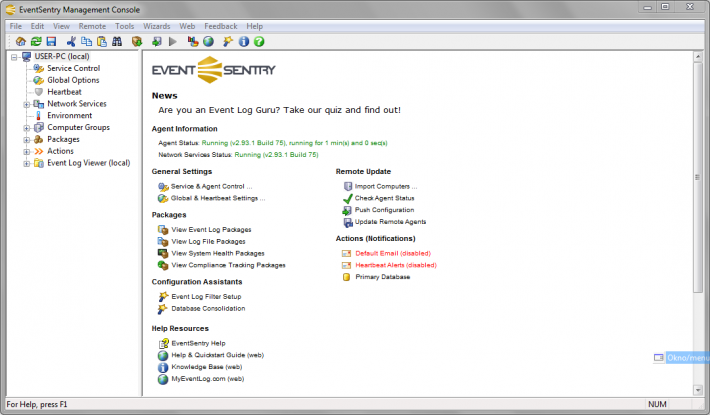Select Global Options in the tree
This screenshot has height=415, width=710.
point(73,80)
